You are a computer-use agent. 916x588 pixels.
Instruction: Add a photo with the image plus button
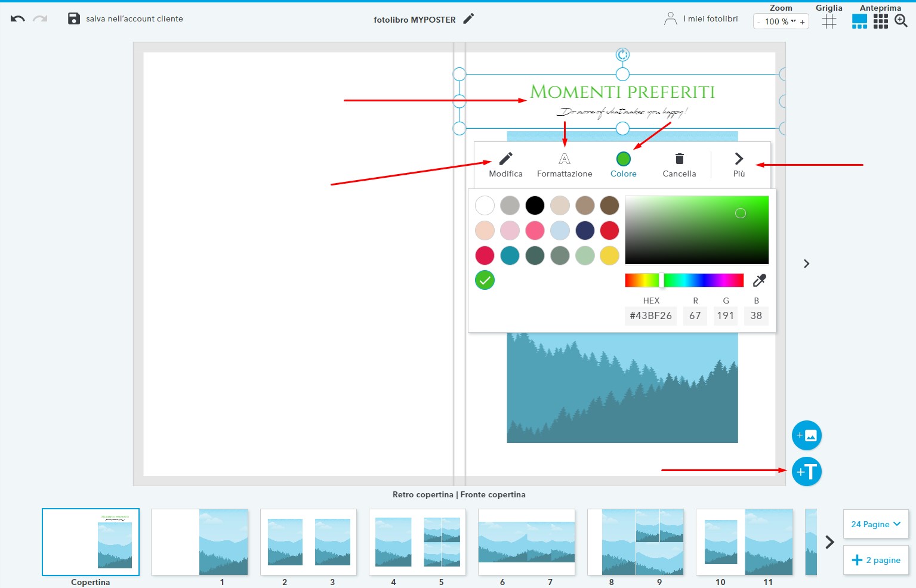coord(807,436)
